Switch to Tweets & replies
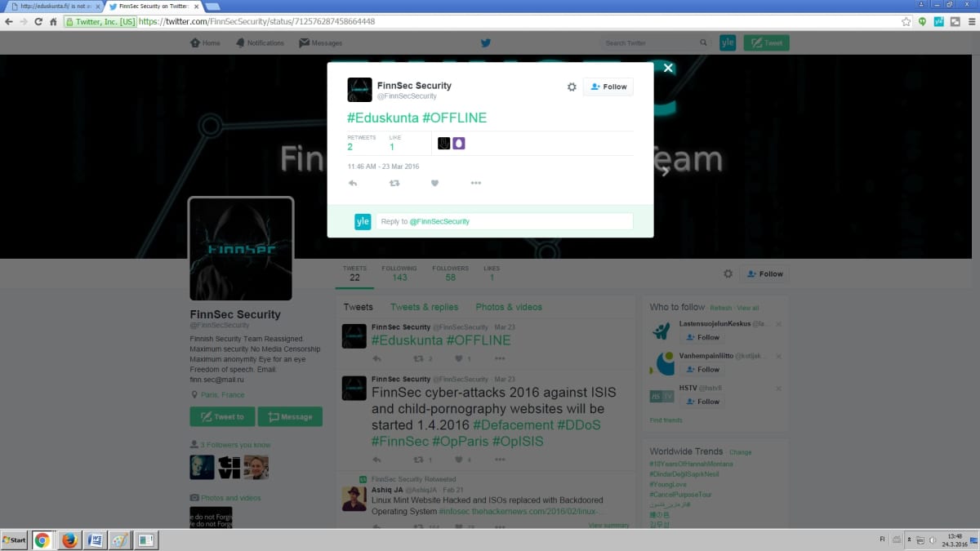The image size is (980, 551). (x=424, y=307)
